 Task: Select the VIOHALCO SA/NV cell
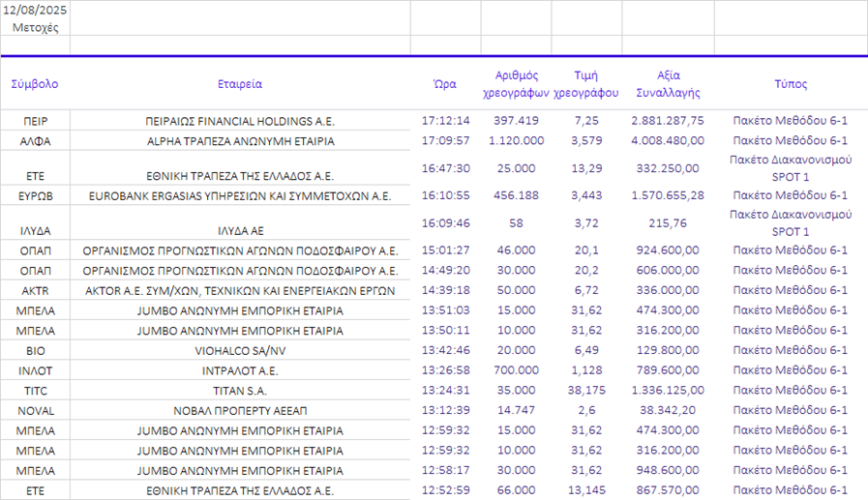(x=240, y=351)
